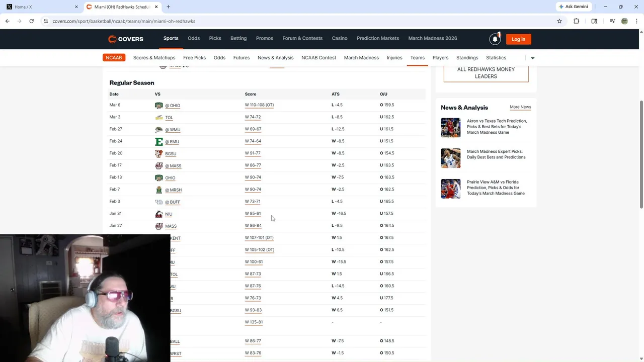
Task: Open Prairie View A&M vs Florida article thumbnail
Action: click(x=451, y=189)
